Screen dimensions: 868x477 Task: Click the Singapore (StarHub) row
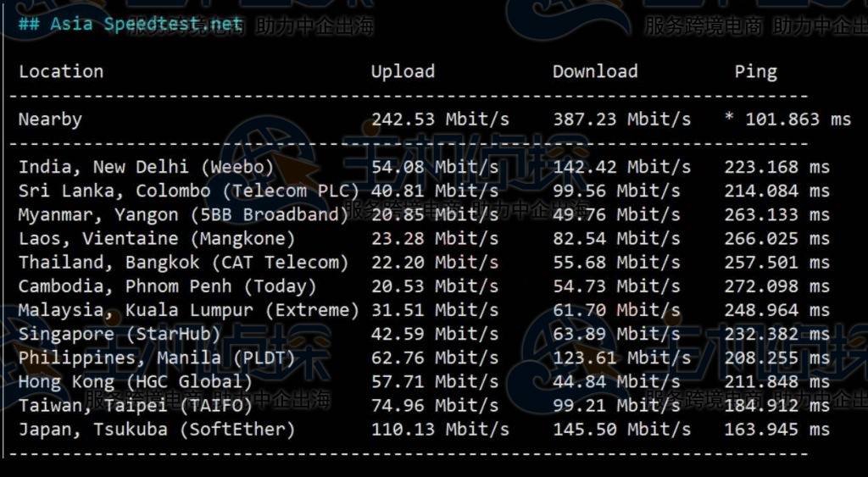tap(120, 334)
